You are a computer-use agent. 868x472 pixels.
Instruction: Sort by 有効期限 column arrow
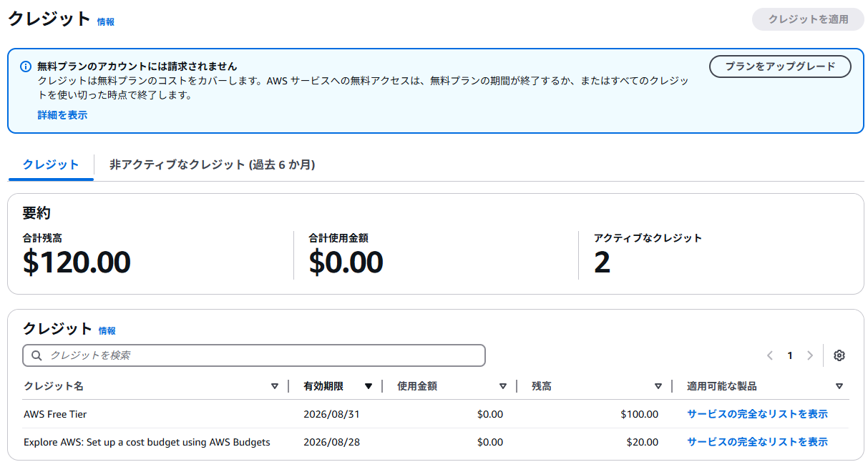(x=369, y=386)
